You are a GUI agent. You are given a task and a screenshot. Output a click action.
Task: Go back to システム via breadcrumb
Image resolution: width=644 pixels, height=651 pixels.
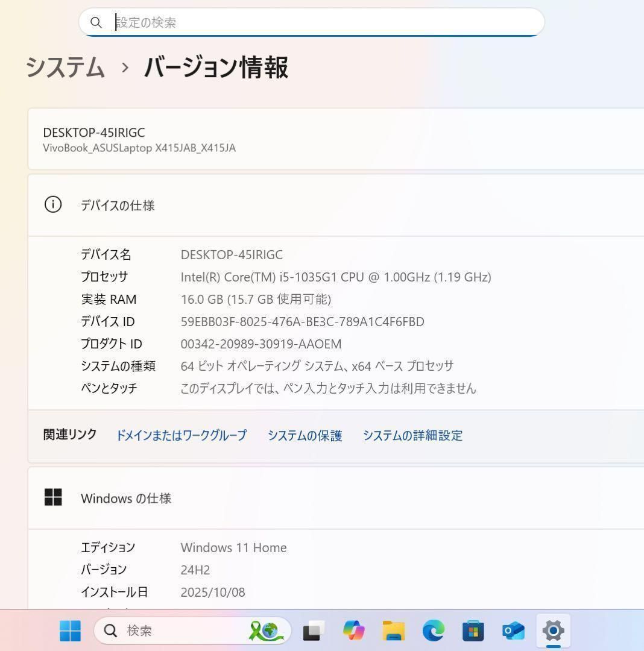[x=65, y=69]
